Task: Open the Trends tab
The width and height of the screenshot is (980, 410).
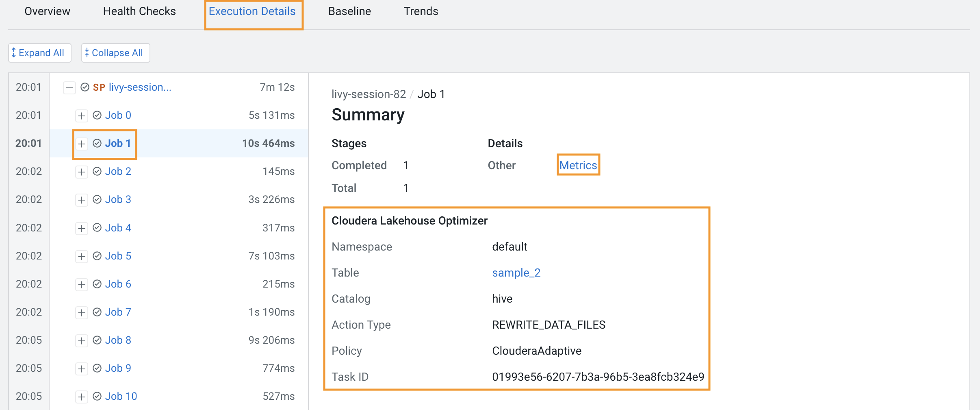Action: point(421,11)
